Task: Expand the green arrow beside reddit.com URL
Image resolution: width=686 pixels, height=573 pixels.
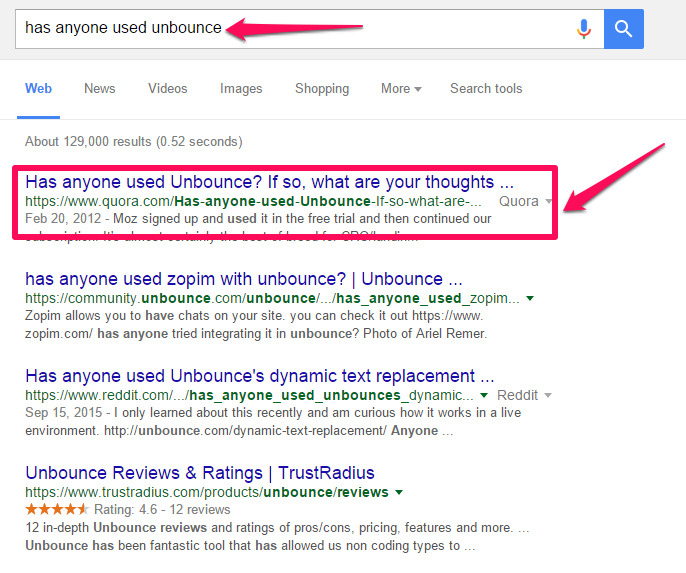Action: (484, 396)
